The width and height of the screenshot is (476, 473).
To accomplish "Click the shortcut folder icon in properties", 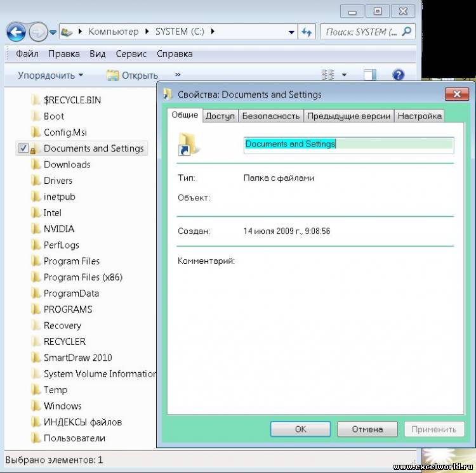I will coord(188,145).
